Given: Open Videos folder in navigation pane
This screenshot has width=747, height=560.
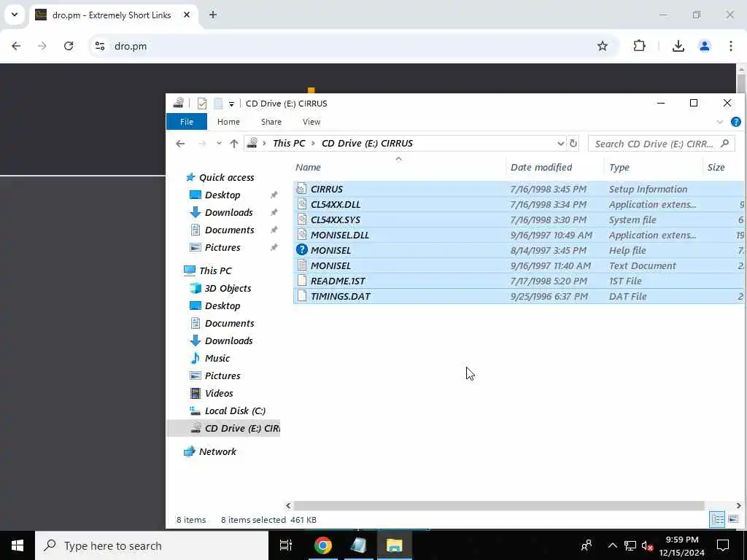Looking at the screenshot, I should click(x=219, y=393).
